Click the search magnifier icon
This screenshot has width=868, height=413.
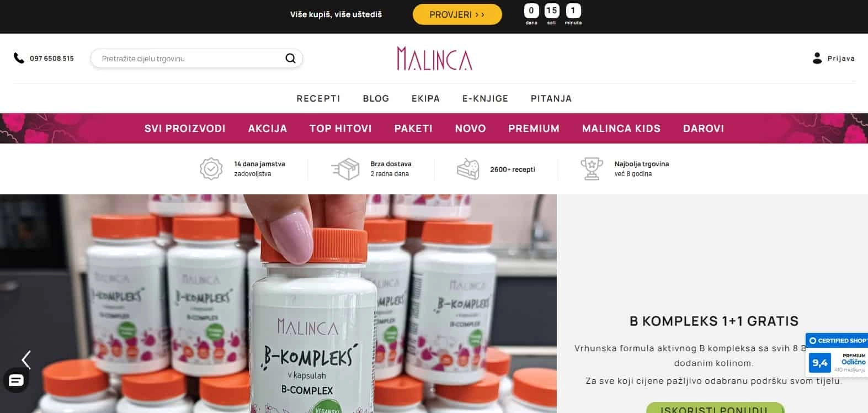tap(290, 59)
